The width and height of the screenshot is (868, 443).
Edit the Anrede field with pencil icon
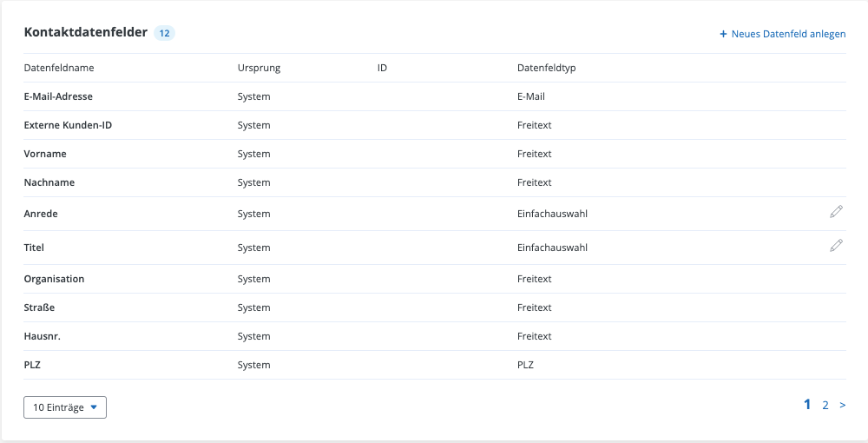coord(836,211)
